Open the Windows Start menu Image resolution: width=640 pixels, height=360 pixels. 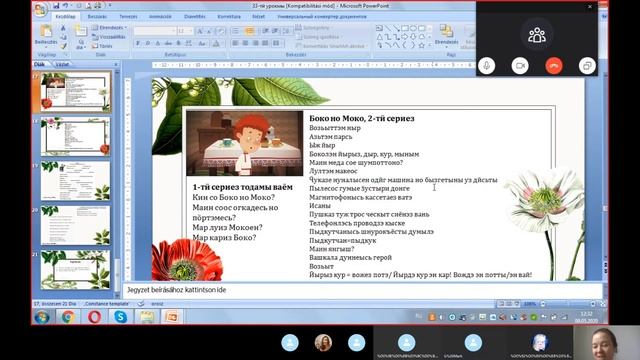tap(42, 317)
